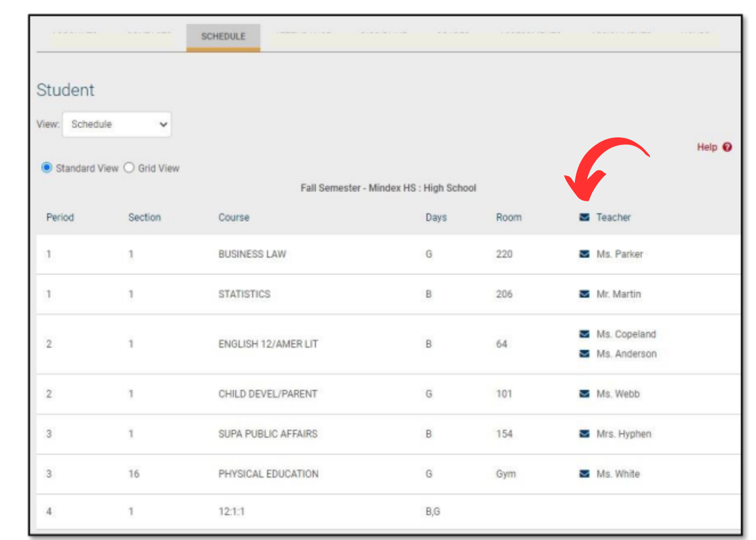Email Mrs. Hyphen via envelope icon
The image size is (756, 540).
click(584, 434)
